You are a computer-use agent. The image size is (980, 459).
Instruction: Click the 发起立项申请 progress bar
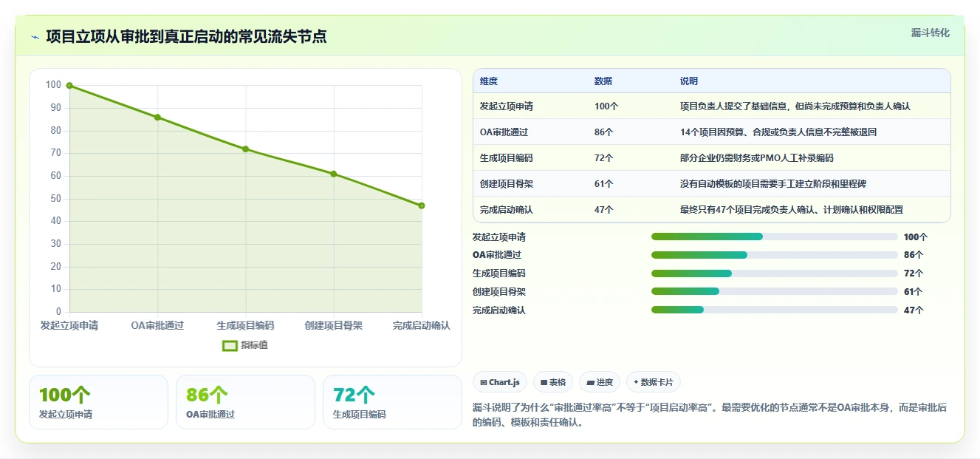(775, 237)
